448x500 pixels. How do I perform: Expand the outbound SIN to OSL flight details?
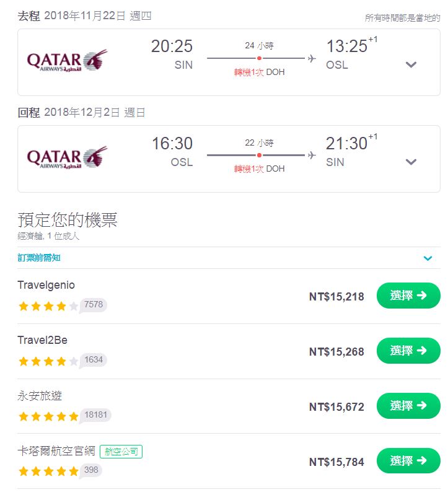[x=411, y=64]
